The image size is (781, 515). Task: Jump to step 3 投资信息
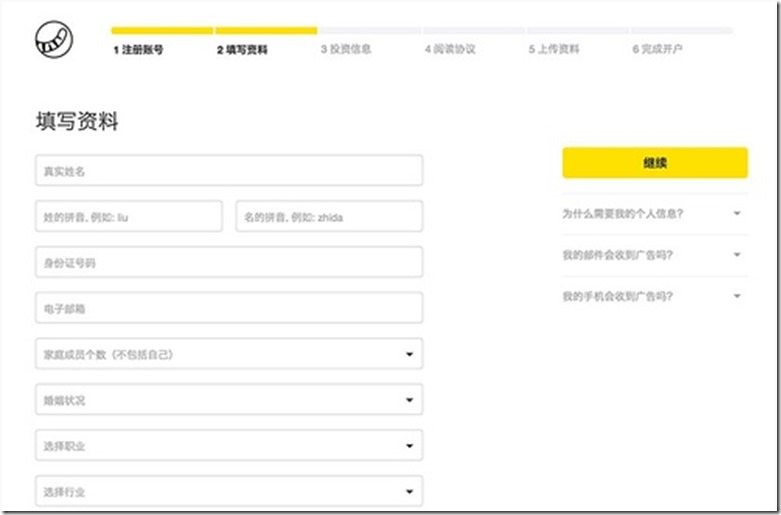click(x=346, y=49)
